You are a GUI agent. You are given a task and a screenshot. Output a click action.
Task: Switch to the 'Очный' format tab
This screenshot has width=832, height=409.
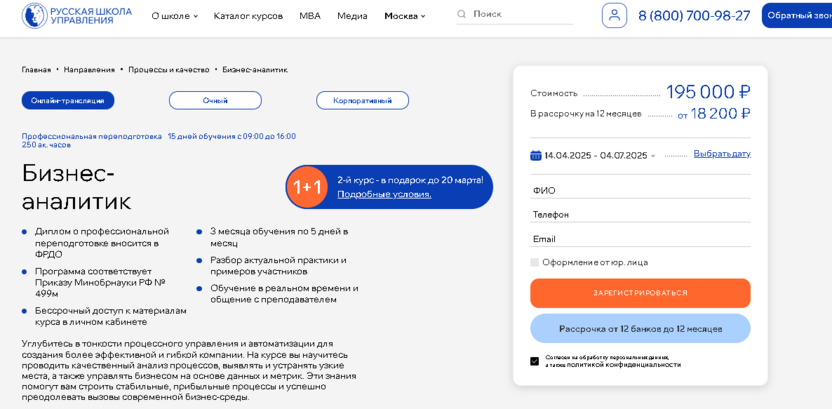(x=215, y=100)
